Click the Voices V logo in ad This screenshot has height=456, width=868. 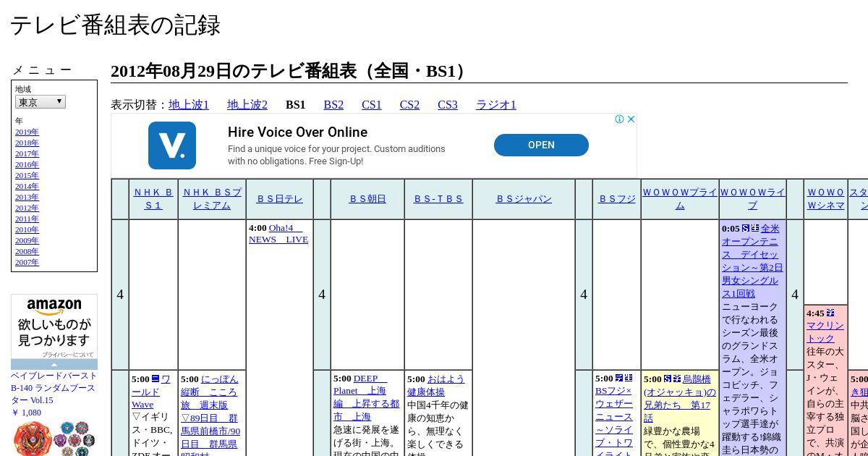[172, 145]
